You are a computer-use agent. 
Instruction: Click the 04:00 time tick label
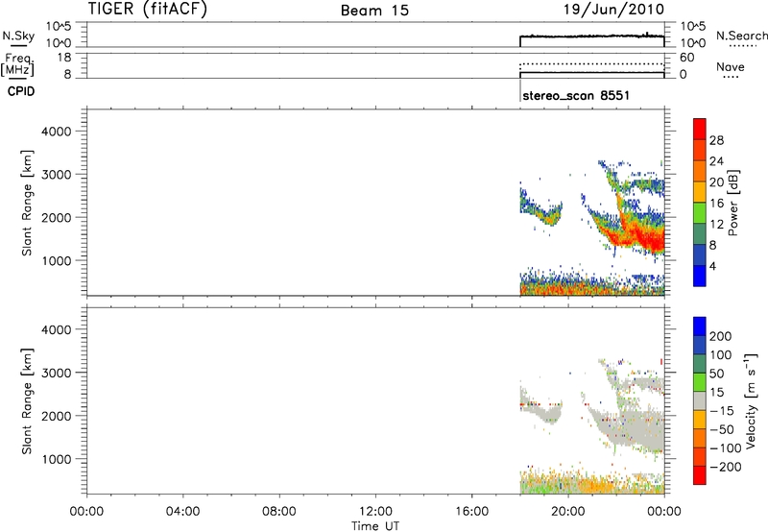pyautogui.click(x=182, y=512)
